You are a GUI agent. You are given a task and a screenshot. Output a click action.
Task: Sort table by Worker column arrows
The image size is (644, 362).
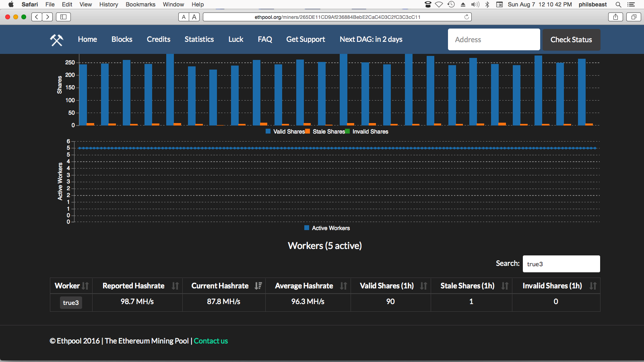85,286
